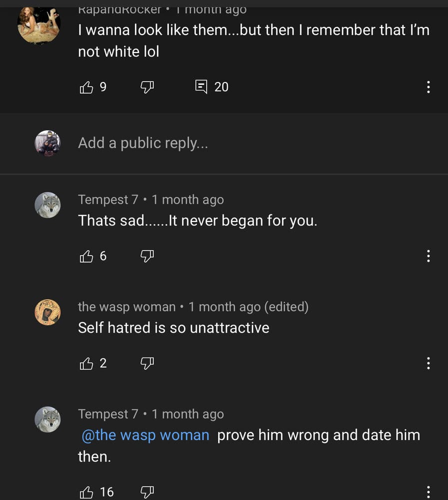448x500 pixels.
Task: Like the "prove him wrong" reply
Action: (x=87, y=492)
